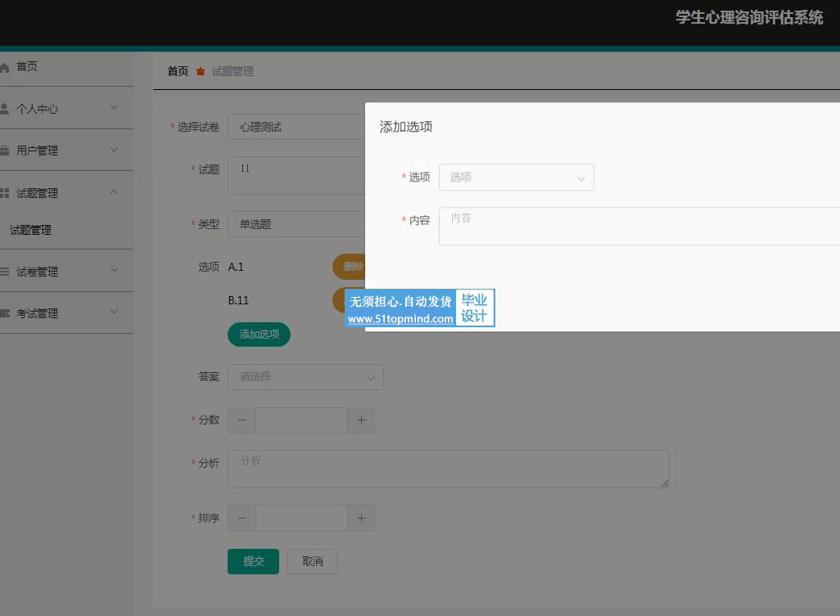
Task: Collapse the 试题管理 menu chevron
Action: point(114,191)
